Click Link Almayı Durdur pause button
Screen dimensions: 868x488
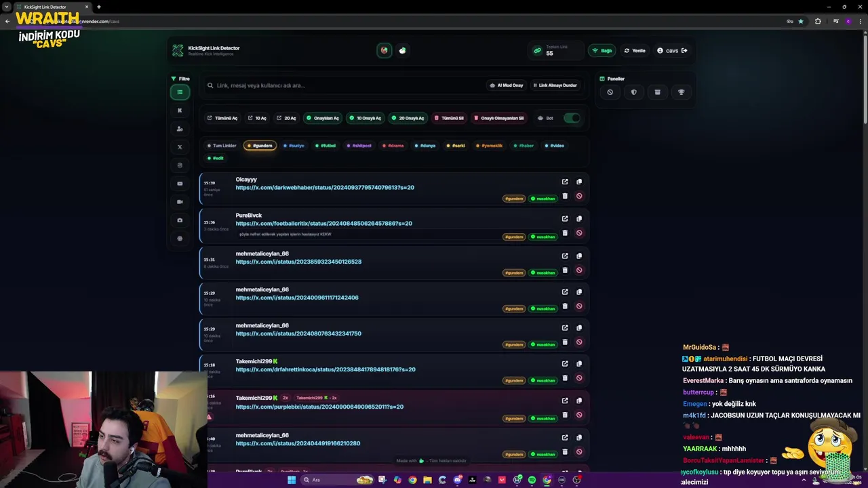(x=555, y=85)
